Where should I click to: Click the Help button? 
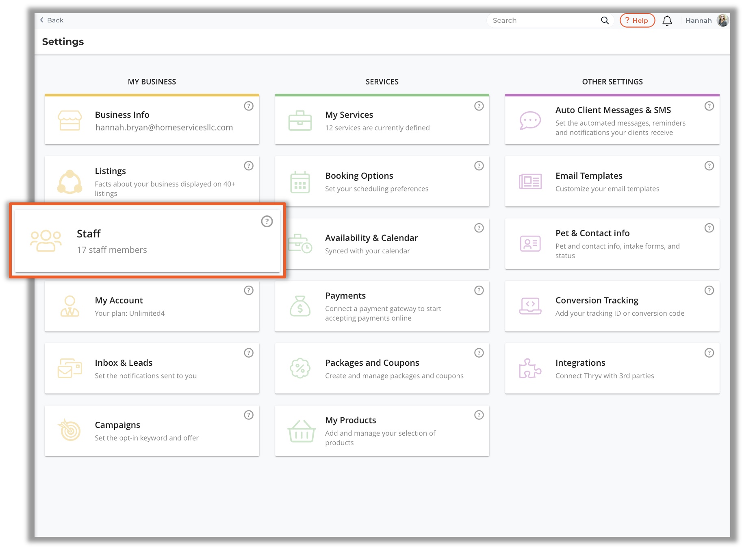click(637, 20)
